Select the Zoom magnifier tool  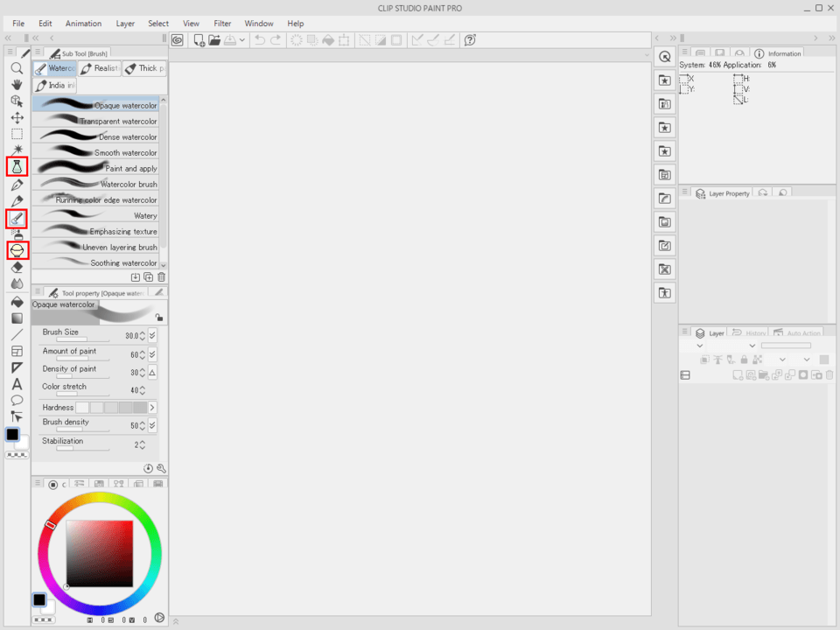point(17,68)
